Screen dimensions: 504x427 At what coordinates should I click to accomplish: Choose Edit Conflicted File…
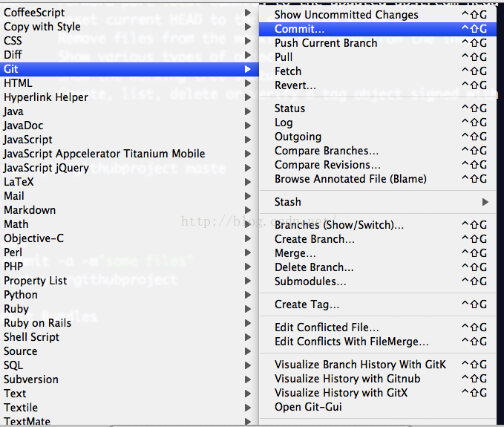tap(378, 327)
